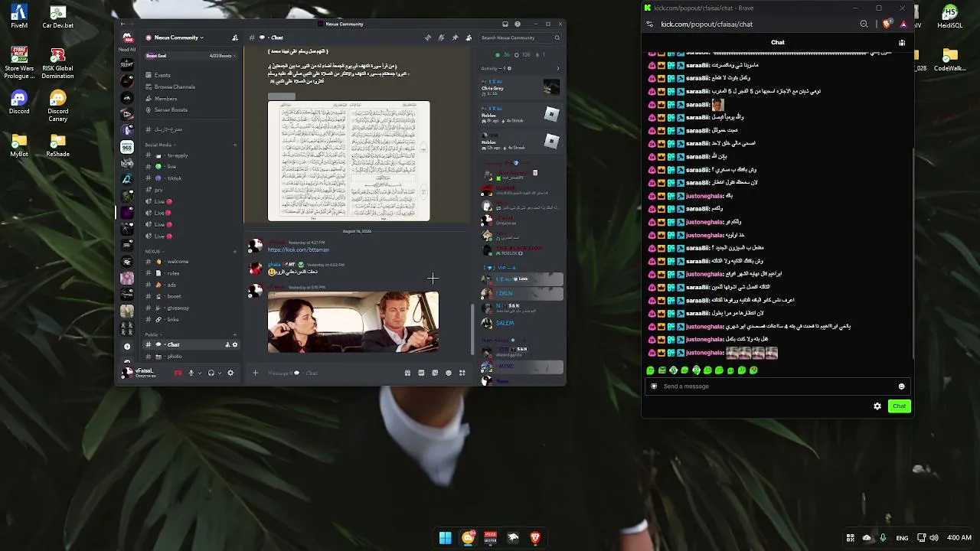This screenshot has width=980, height=551.
Task: Add channel to Social Media category
Action: click(x=235, y=145)
